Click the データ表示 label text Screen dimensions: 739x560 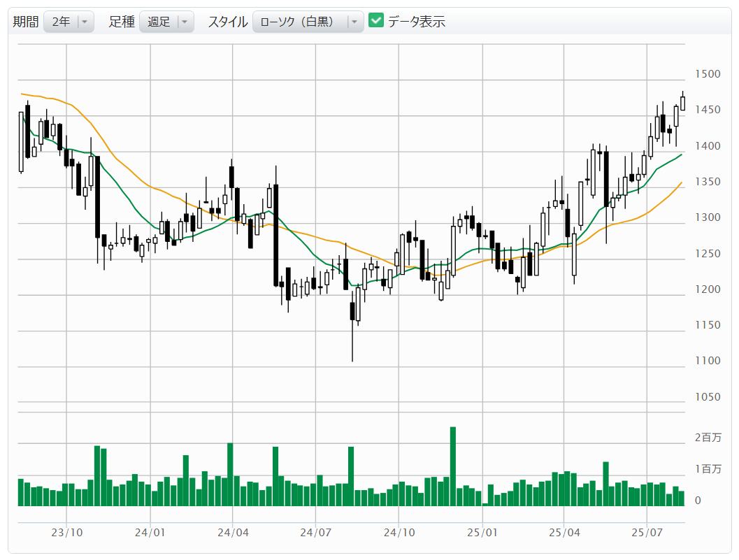click(417, 22)
